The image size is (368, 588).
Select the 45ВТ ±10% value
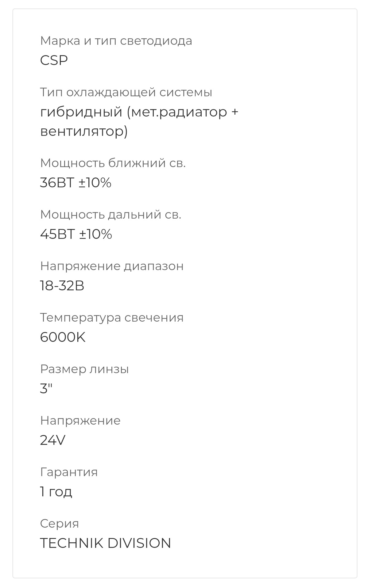tap(76, 235)
